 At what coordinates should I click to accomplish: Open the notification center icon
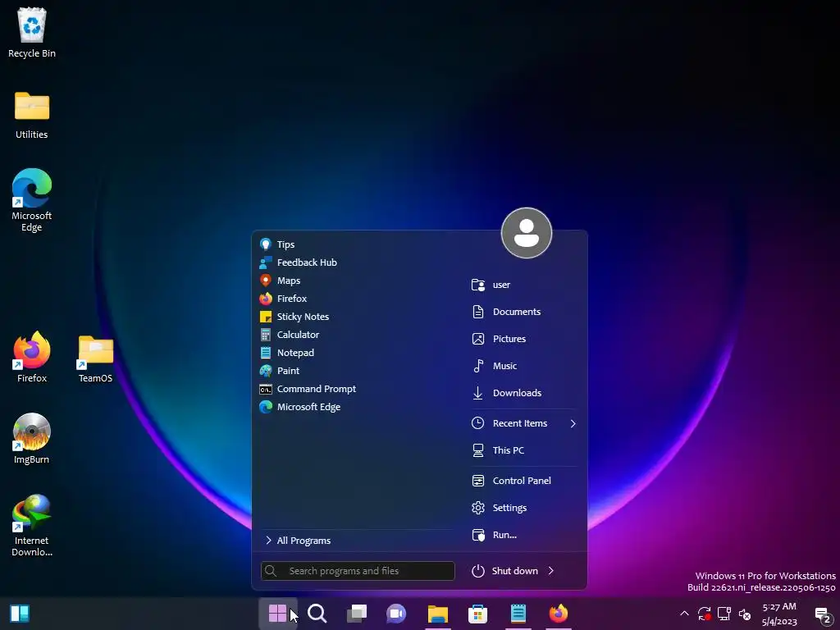(x=823, y=614)
